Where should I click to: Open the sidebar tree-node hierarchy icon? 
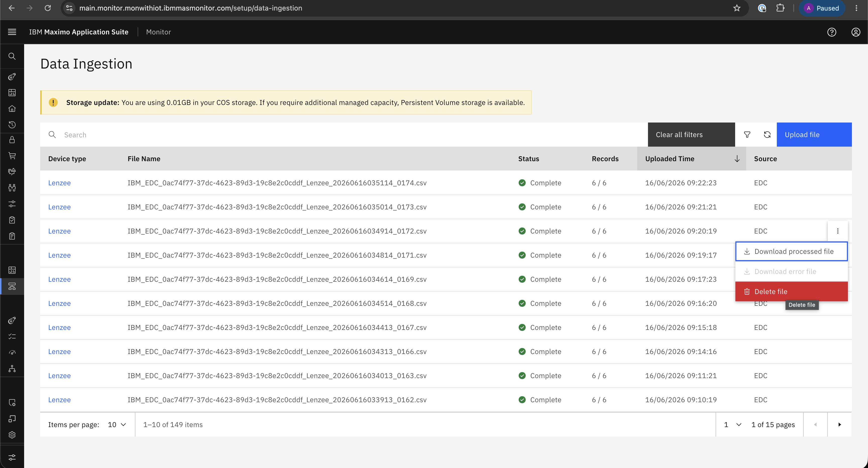tap(12, 369)
